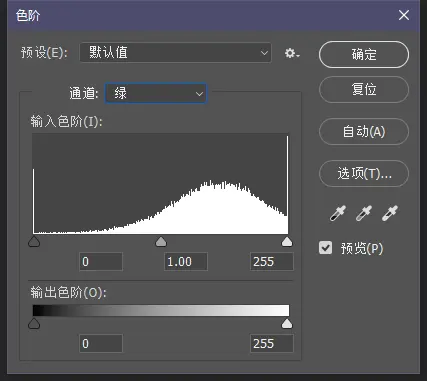Click the 自动(A) button
Viewport: 427px width, 381px height.
point(364,131)
